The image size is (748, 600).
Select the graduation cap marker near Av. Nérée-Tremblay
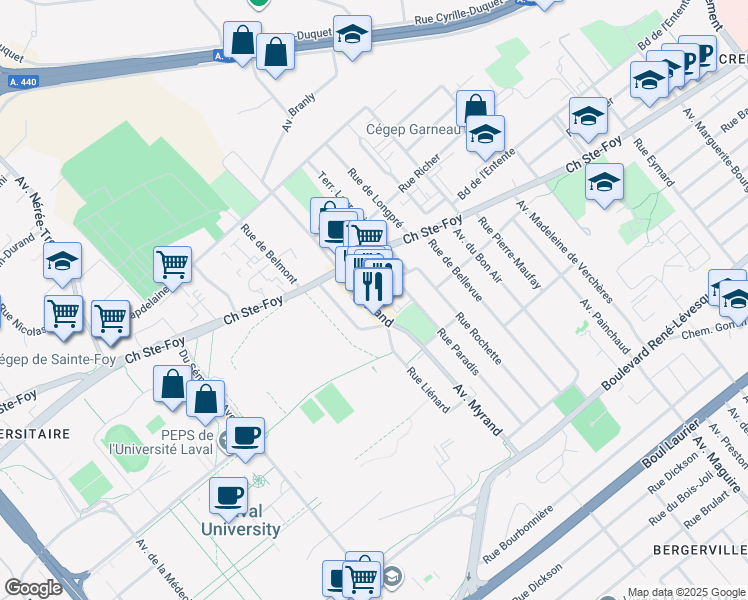[x=62, y=262]
